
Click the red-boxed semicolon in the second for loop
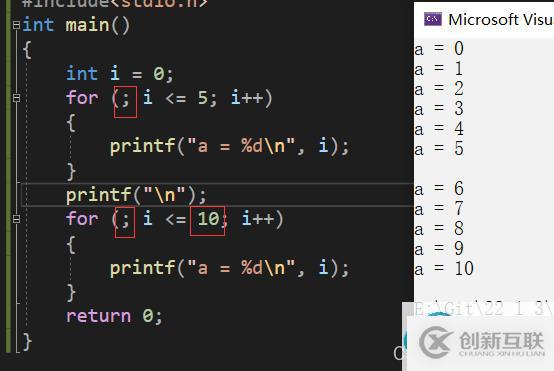click(x=125, y=222)
